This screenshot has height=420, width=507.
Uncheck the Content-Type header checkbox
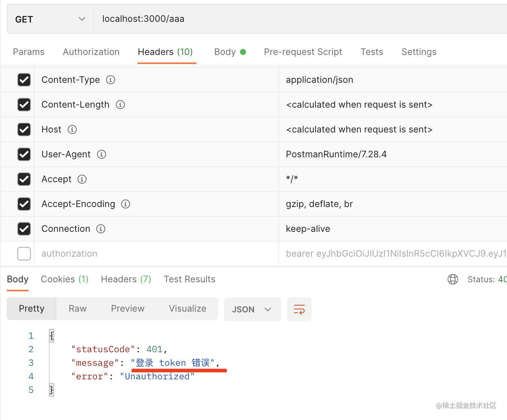coord(24,80)
